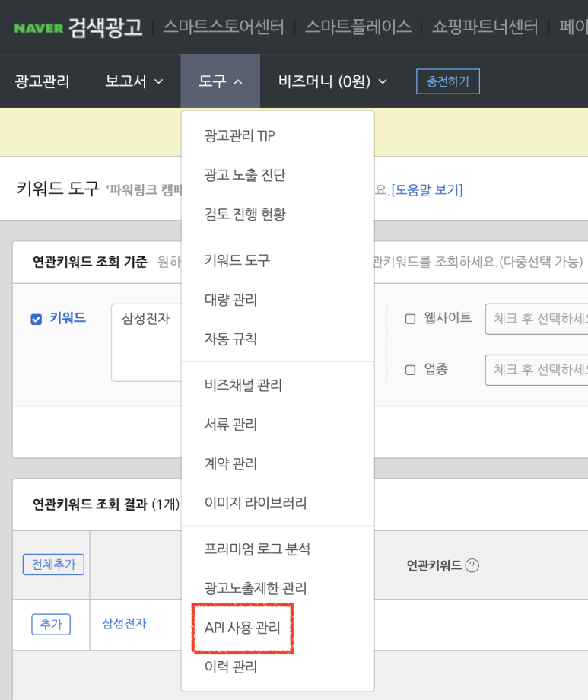The image size is (588, 700).
Task: Expand the 보고서 dropdown menu
Action: [134, 81]
